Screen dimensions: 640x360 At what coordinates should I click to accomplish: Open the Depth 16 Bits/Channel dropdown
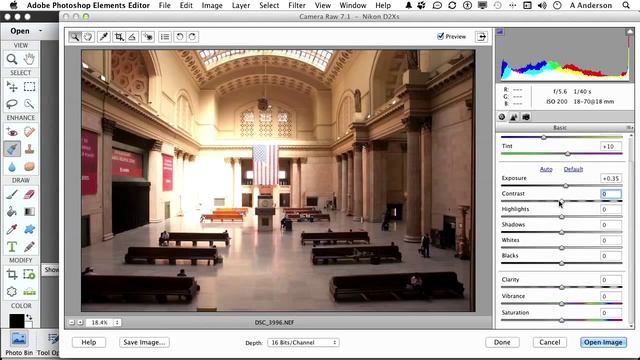[x=303, y=342]
